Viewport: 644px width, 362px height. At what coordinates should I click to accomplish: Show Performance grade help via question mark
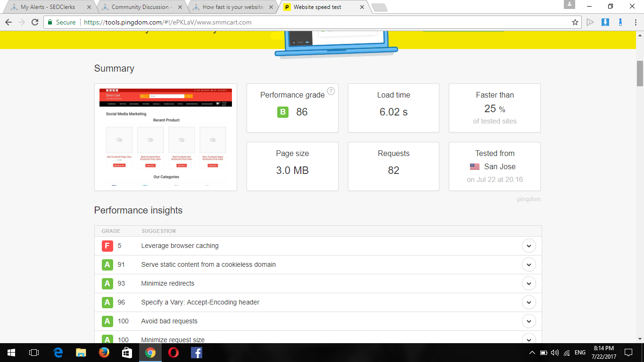(x=331, y=91)
